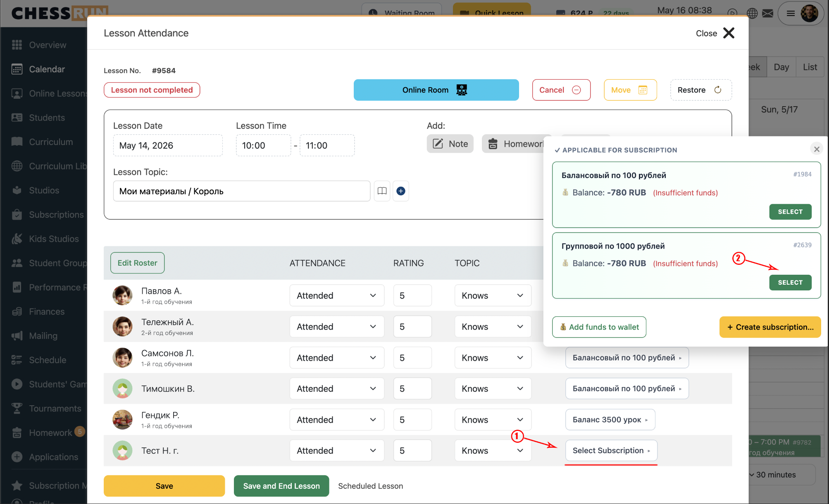Add a Note to the lesson
This screenshot has height=504, width=829.
coord(450,144)
